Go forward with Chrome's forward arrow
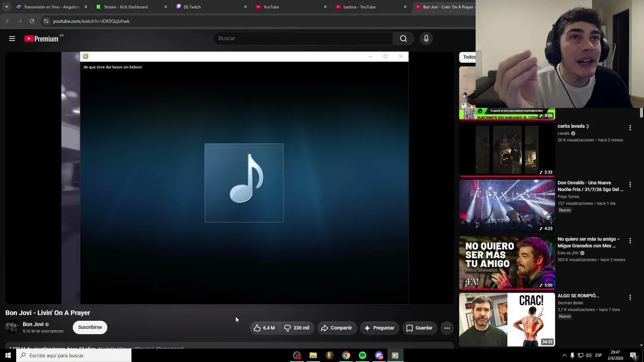The height and width of the screenshot is (362, 644). coord(20,21)
